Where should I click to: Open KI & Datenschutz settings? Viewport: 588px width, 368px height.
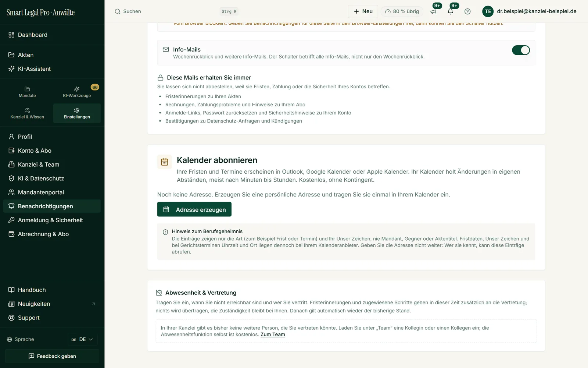[52, 178]
